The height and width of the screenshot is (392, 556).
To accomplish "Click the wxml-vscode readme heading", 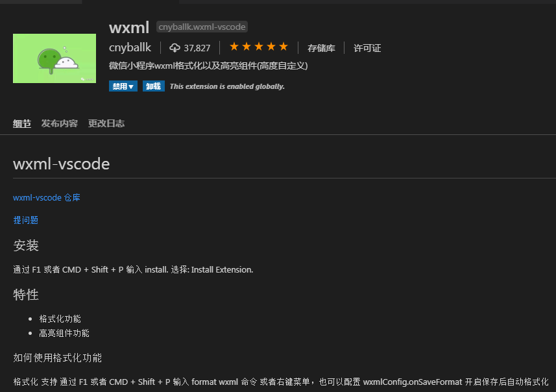I will (62, 164).
